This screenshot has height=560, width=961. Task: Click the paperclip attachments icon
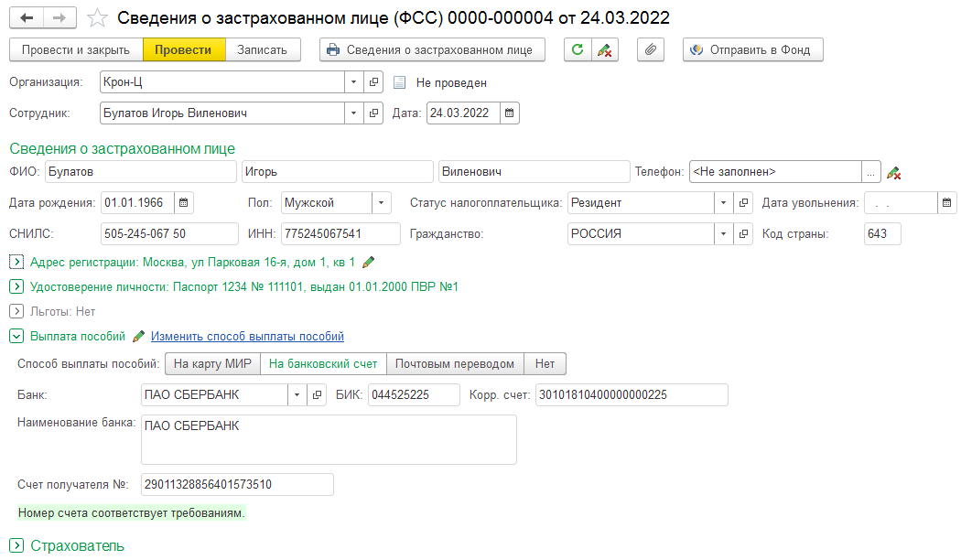tap(650, 50)
